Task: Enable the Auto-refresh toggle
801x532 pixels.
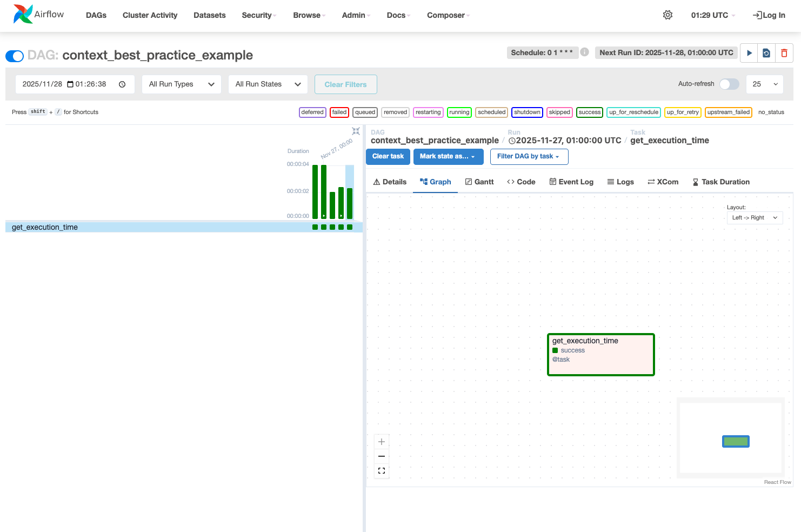Action: click(x=729, y=84)
